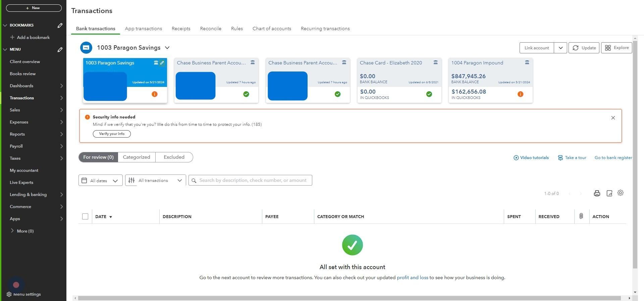The height and width of the screenshot is (301, 644).
Task: Collapse the BOOKMARKS section
Action: (5, 26)
